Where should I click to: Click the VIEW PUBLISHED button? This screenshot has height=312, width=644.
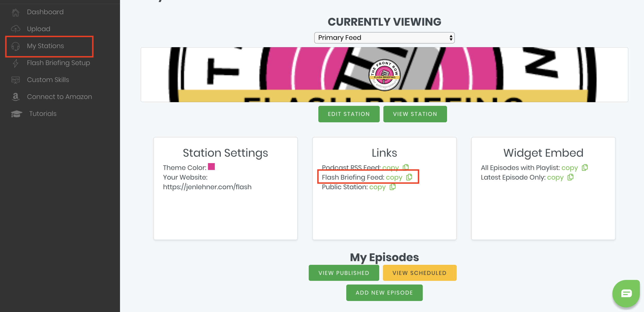coord(344,273)
